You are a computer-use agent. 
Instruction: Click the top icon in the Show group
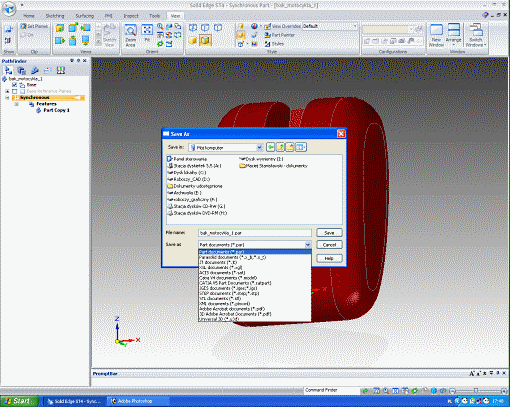pos(8,29)
